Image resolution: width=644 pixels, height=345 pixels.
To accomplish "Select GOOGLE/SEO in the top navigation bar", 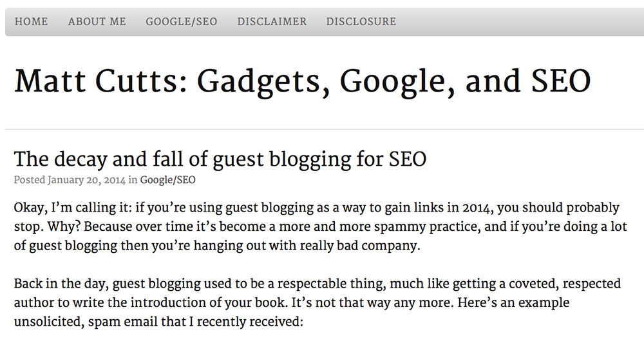I will tap(182, 21).
